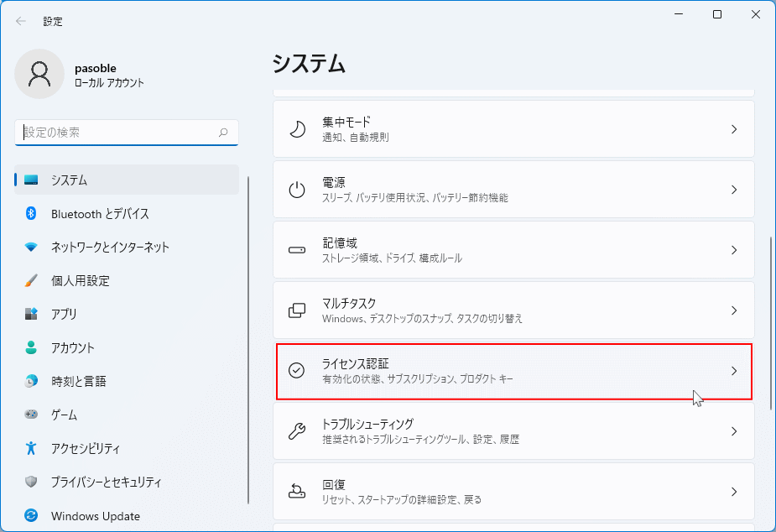Click the main panel vertical scrollbar
Viewport: 776px width, 532px height.
[770, 319]
